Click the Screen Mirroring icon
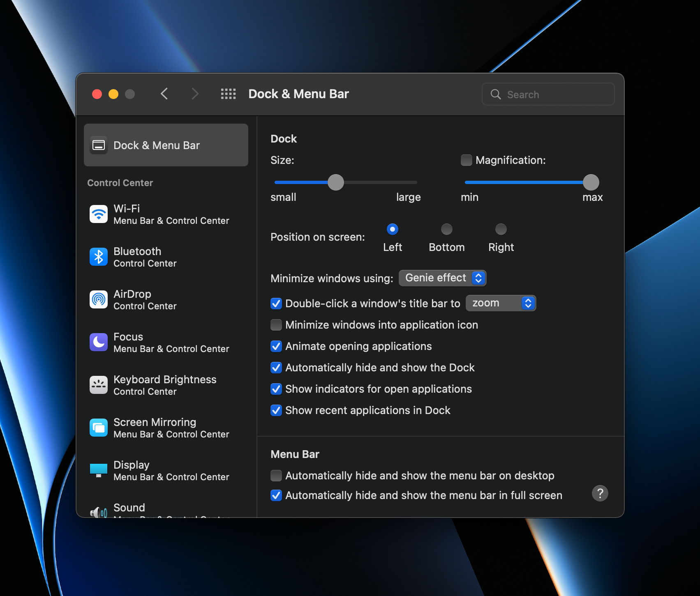 pos(99,428)
